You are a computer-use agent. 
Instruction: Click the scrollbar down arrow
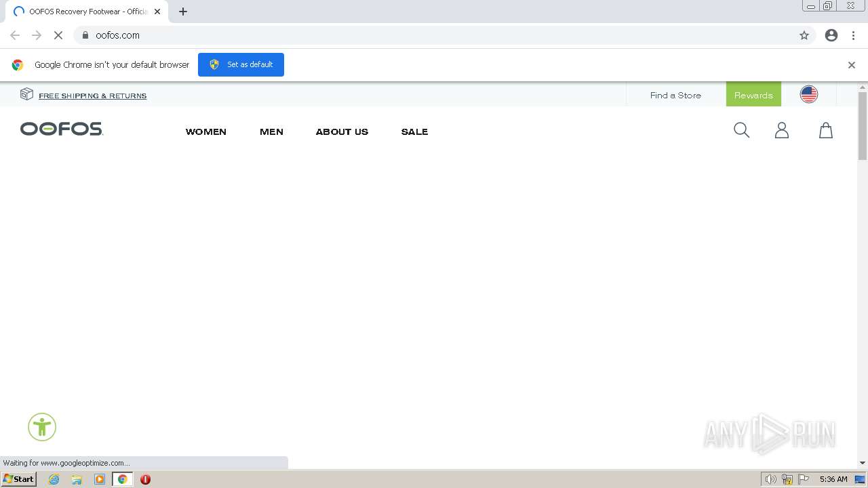point(863,463)
